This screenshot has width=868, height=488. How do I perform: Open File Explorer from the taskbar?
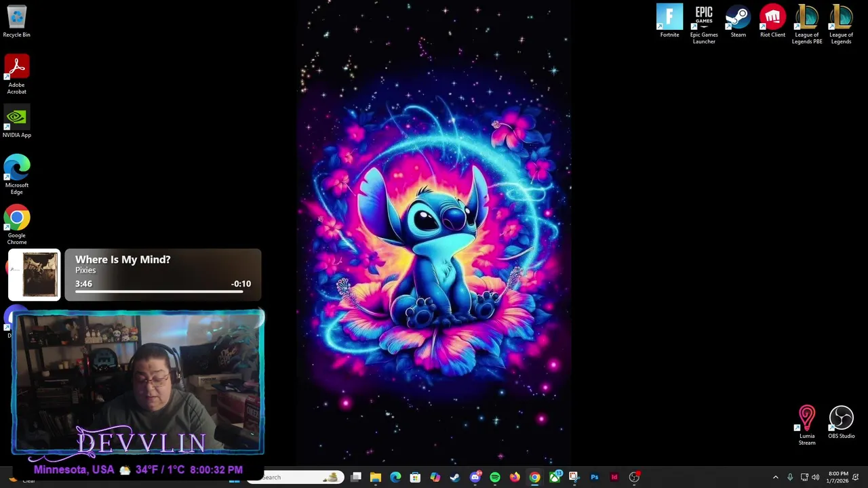click(376, 477)
